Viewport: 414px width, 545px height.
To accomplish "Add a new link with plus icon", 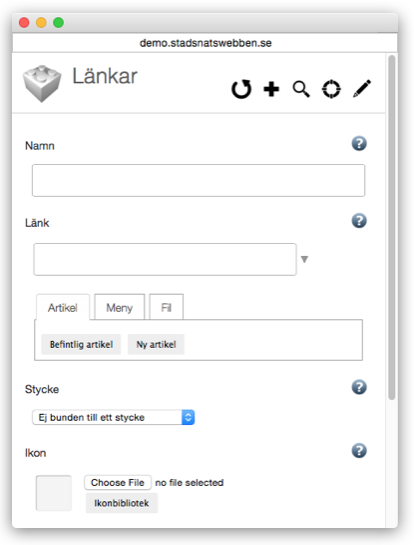I will click(x=271, y=89).
